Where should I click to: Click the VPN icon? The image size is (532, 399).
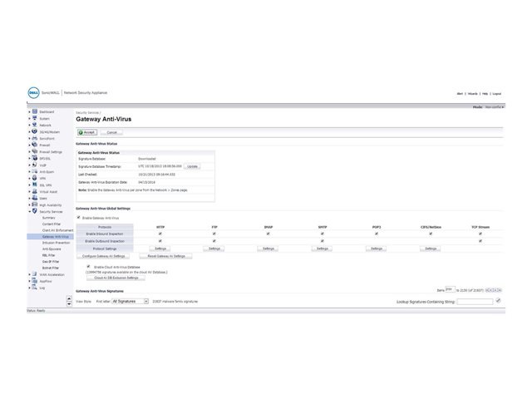[35, 178]
